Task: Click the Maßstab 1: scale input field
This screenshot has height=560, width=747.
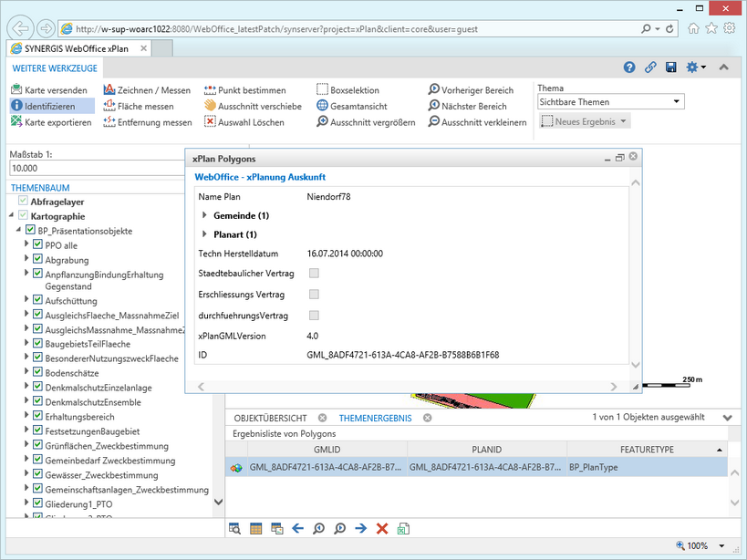Action: click(x=91, y=169)
